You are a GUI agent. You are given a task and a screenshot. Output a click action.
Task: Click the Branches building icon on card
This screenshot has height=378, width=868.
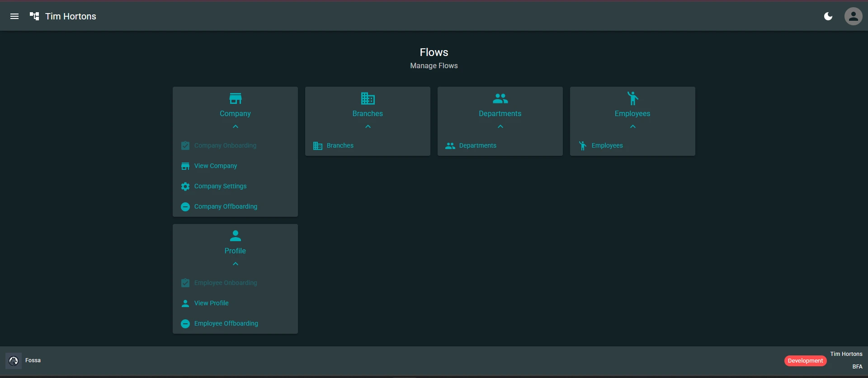[x=368, y=98]
